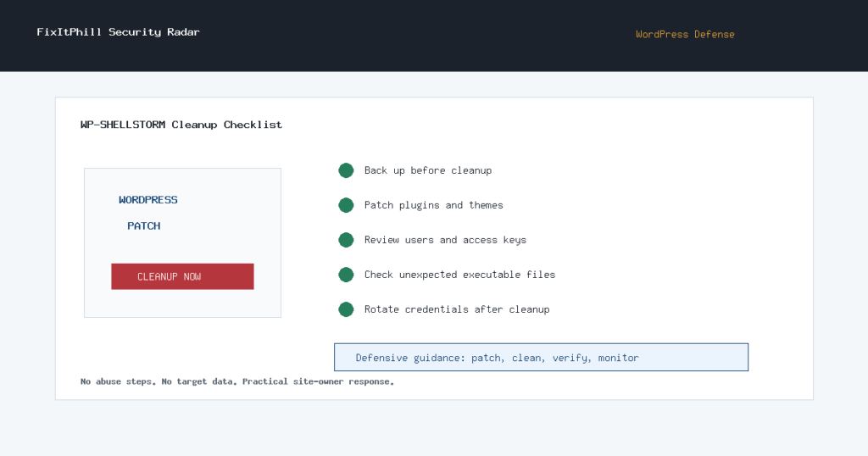Click the WP-SHELLSTORM Cleanup Checklist heading
This screenshot has height=456, width=868.
tap(181, 125)
